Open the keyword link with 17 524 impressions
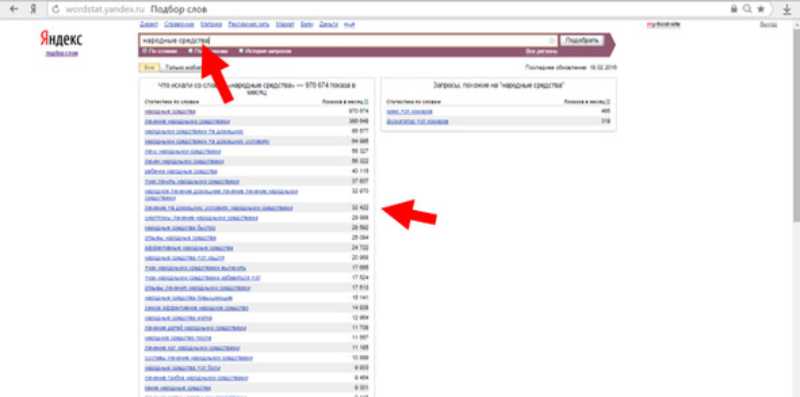Screen dimensions: 800x397 point(203,278)
